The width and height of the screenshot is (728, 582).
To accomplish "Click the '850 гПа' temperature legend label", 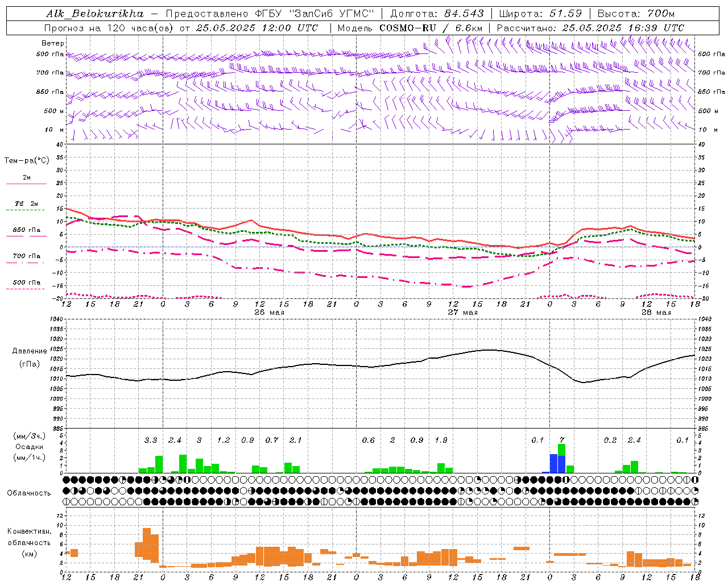I will (27, 230).
